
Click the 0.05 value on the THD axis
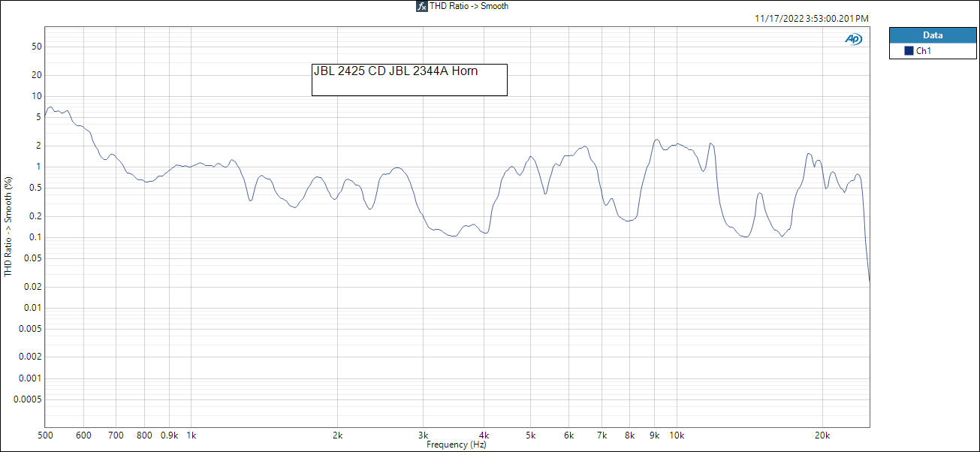tap(32, 258)
